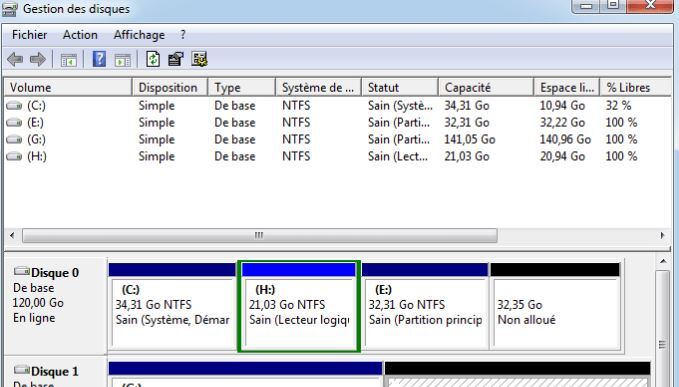Sort by the Volume column header
This screenshot has height=387, width=679.
pyautogui.click(x=68, y=87)
